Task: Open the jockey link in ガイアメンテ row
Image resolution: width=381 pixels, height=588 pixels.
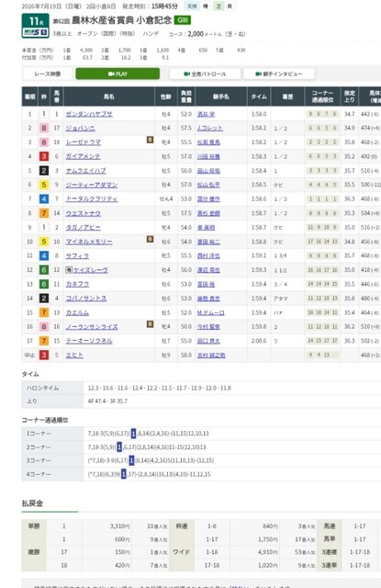Action: click(208, 156)
